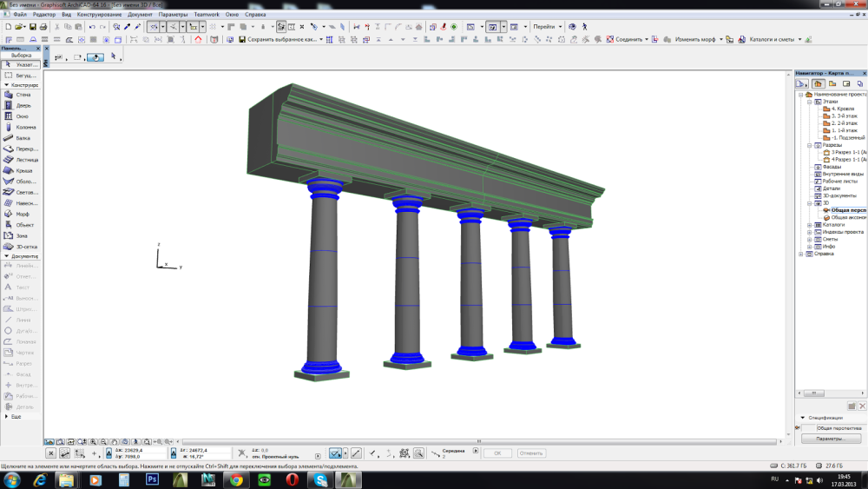Viewport: 868px width, 489px height.
Task: Click the OK button at bottom
Action: click(497, 453)
